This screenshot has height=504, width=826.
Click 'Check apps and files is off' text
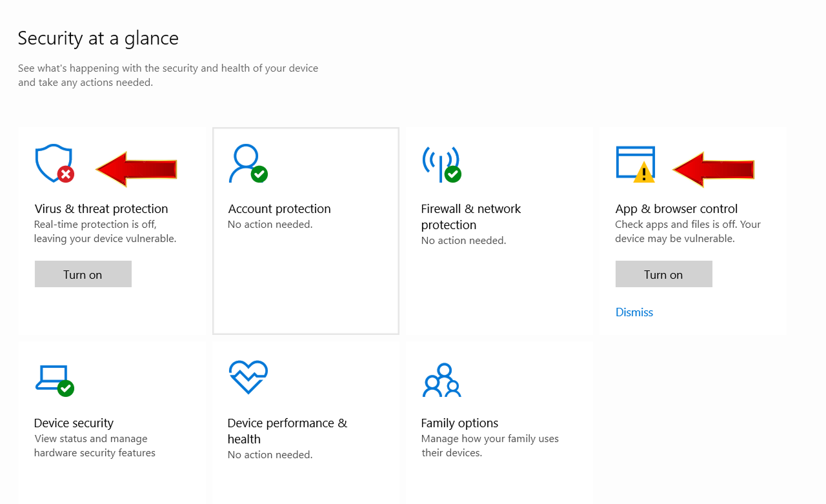[x=688, y=232]
